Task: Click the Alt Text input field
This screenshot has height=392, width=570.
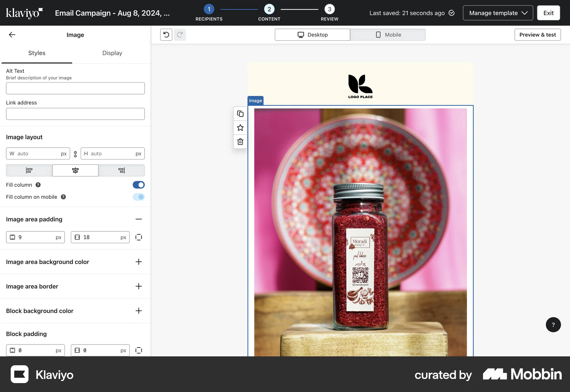Action: 75,88
